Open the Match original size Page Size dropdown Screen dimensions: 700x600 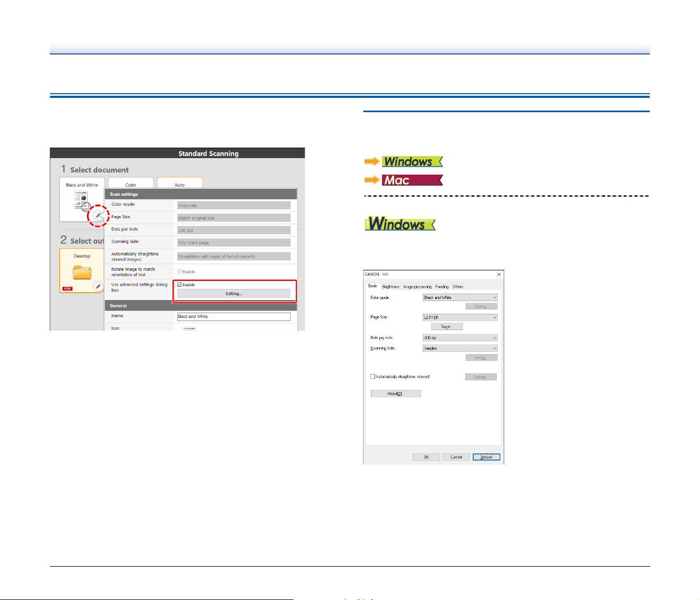pyautogui.click(x=233, y=218)
